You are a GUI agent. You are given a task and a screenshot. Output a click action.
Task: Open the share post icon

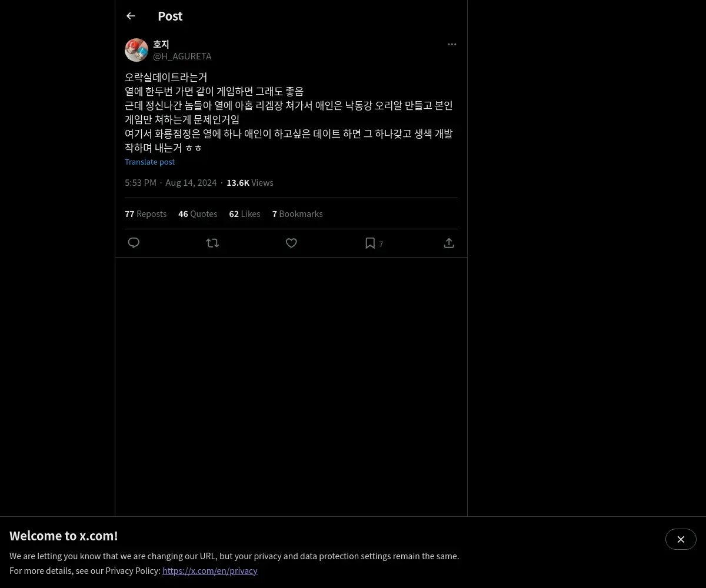coord(449,243)
